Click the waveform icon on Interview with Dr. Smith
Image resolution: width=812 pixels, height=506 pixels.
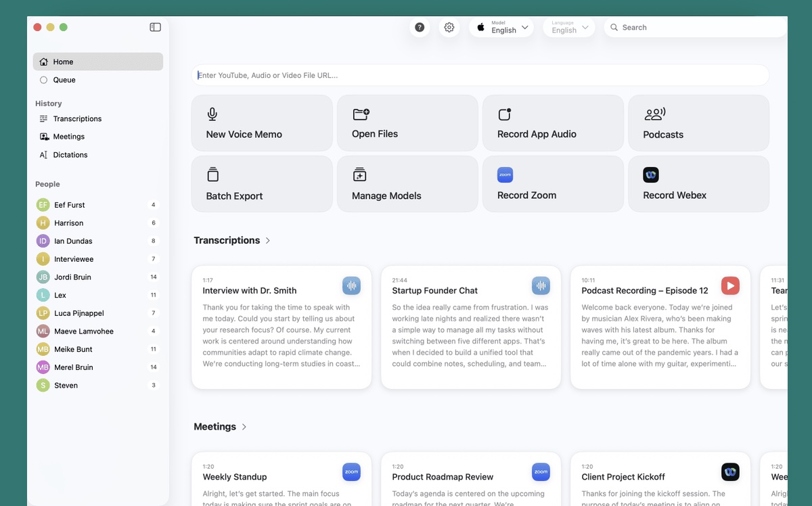pyautogui.click(x=351, y=285)
